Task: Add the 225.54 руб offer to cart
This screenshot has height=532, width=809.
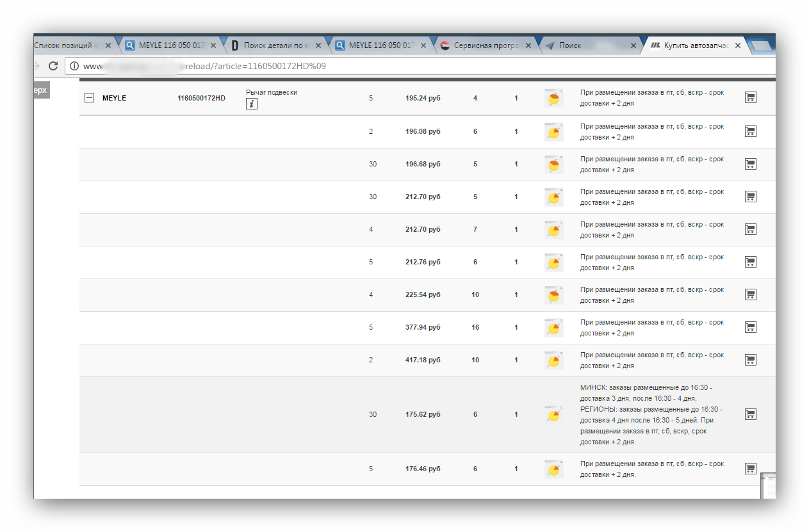Action: pyautogui.click(x=751, y=294)
